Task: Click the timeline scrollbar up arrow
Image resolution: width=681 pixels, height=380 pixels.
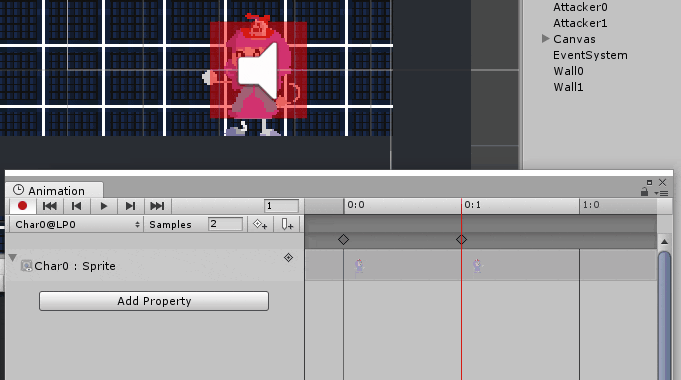Action: (664, 241)
